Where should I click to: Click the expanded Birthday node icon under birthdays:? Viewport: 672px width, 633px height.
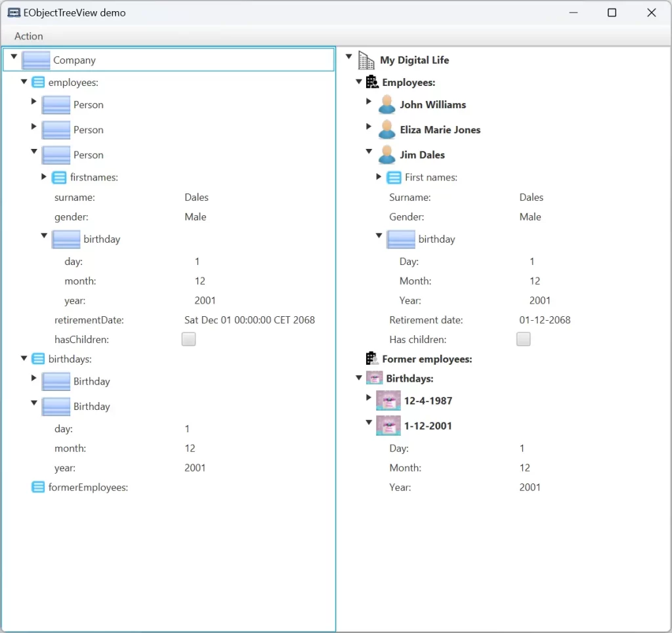[56, 407]
